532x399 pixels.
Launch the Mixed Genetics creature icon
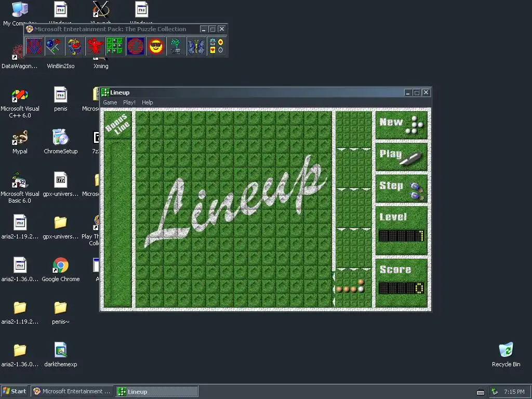click(75, 46)
